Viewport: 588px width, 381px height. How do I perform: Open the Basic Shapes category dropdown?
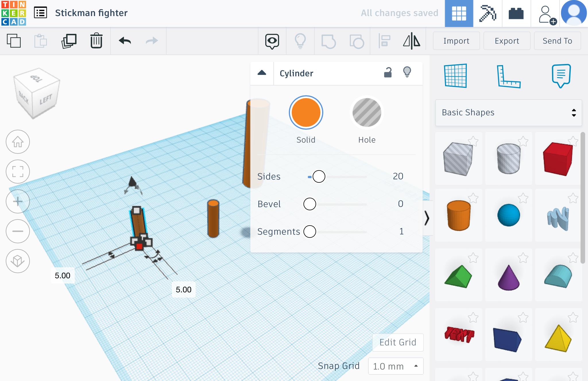click(x=508, y=112)
